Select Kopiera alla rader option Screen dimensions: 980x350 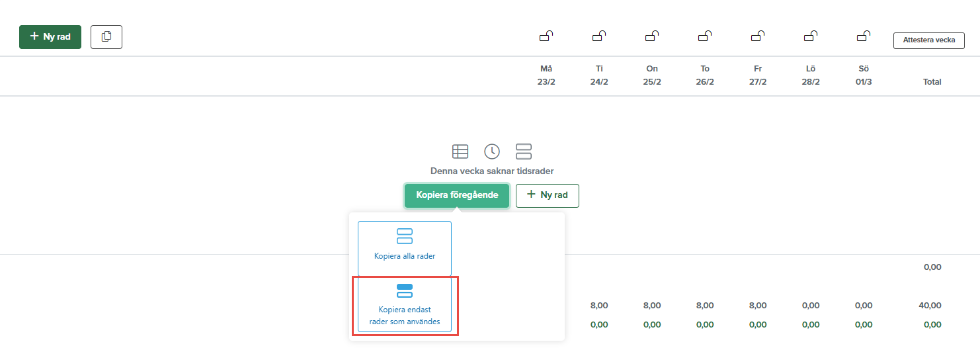click(x=405, y=248)
